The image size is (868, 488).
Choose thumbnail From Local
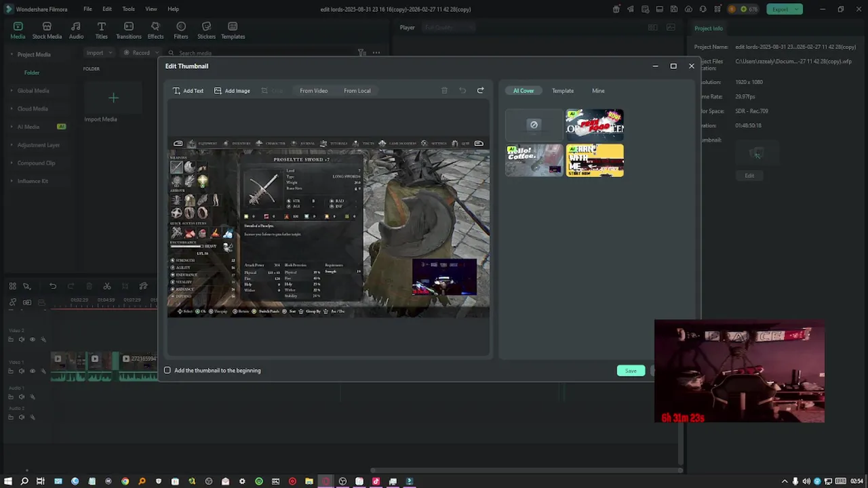[357, 91]
